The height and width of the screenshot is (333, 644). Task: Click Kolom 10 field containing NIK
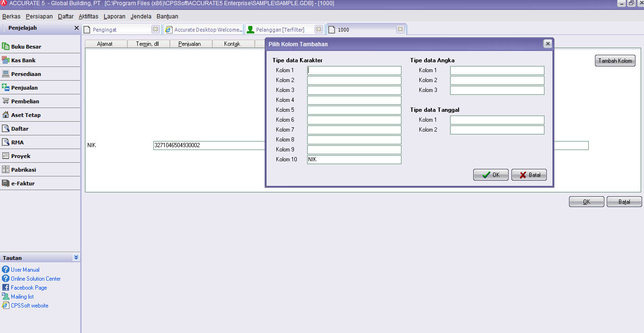tap(354, 159)
